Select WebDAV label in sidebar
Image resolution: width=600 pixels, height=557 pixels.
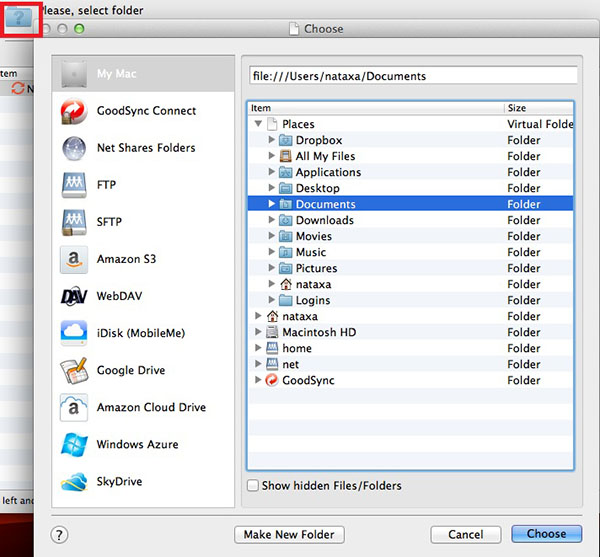(119, 296)
